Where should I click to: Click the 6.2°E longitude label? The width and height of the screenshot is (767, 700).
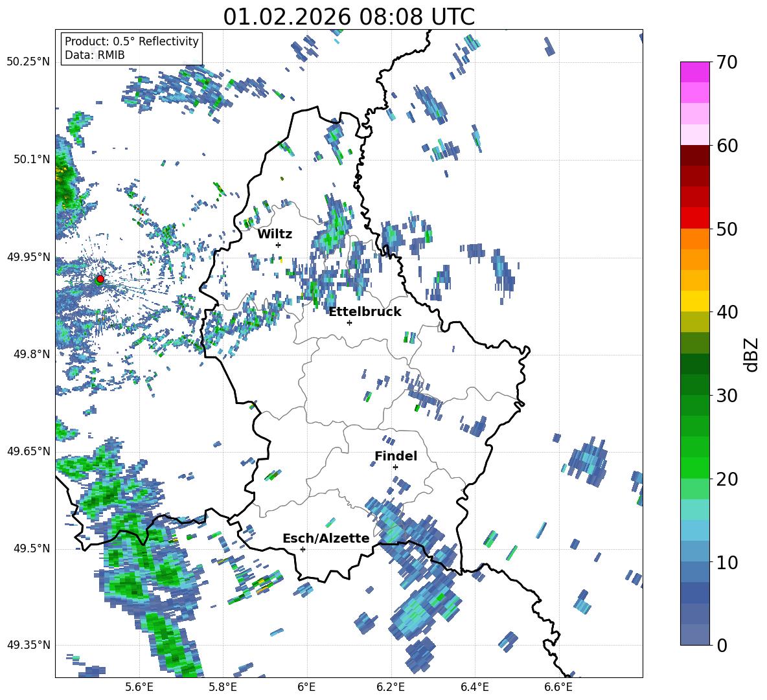click(x=391, y=687)
